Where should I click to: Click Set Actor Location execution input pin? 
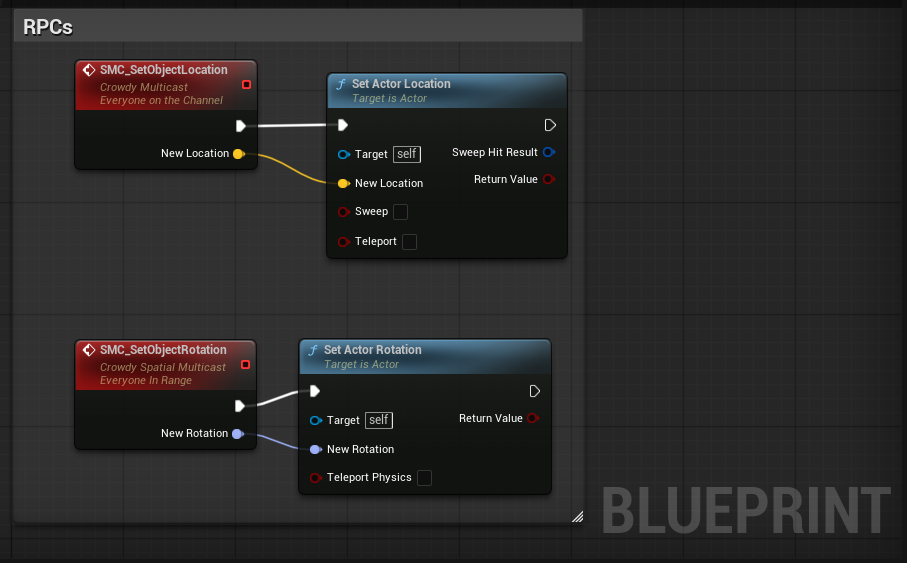point(342,125)
